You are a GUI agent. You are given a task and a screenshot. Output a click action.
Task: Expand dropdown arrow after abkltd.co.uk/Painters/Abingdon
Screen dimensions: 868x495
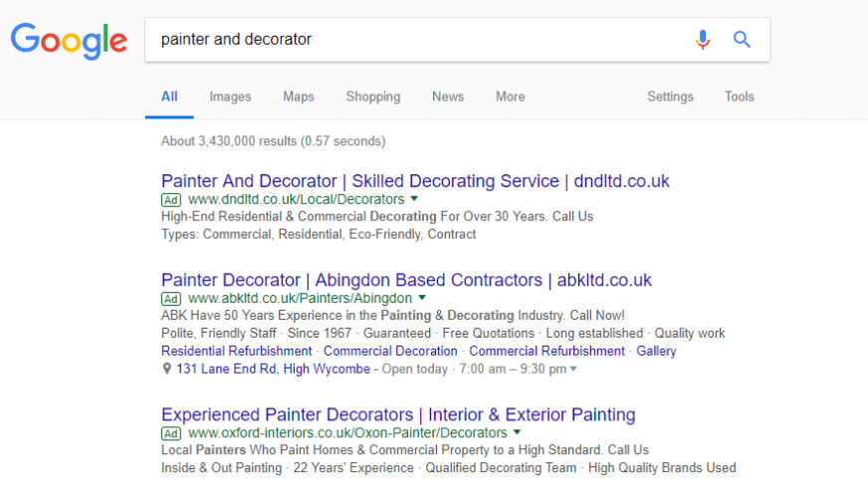pos(422,298)
